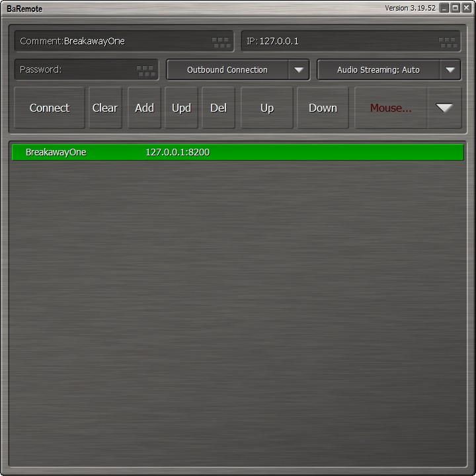
Task: Add a new connection entry
Action: click(x=144, y=108)
